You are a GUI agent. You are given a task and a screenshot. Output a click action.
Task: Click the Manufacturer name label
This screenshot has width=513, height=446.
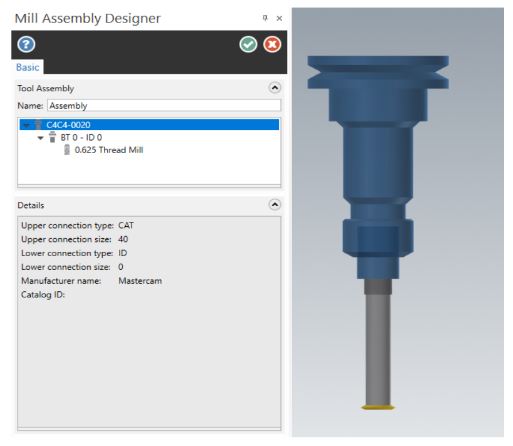click(61, 281)
